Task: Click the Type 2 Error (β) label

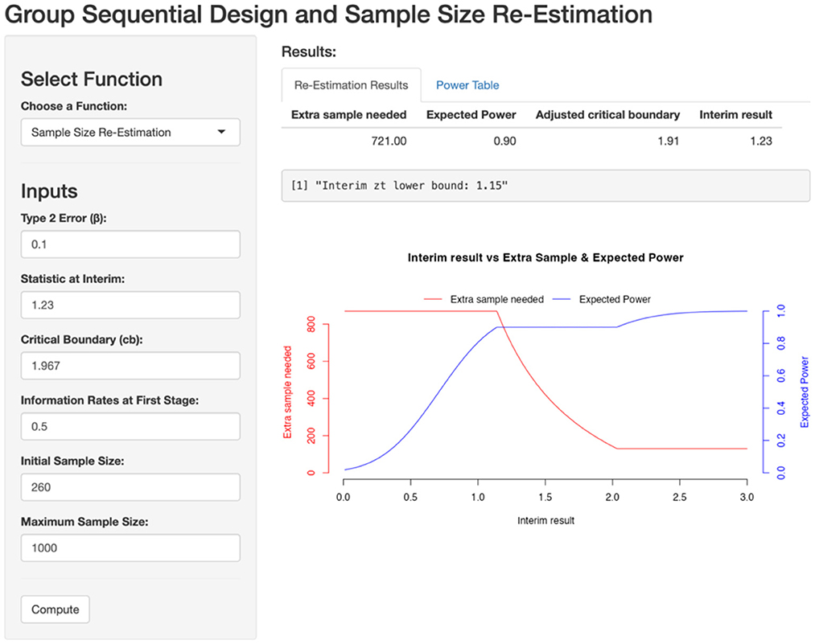Action: (64, 218)
